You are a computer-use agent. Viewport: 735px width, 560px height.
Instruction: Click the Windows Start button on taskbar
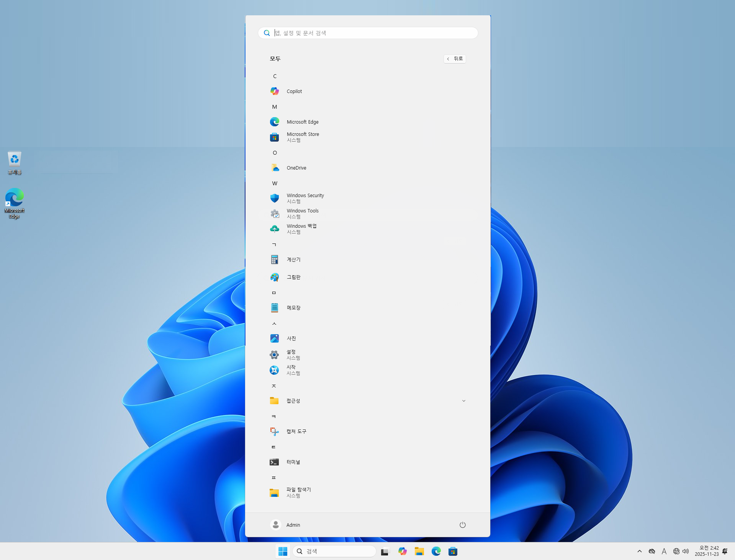(283, 551)
